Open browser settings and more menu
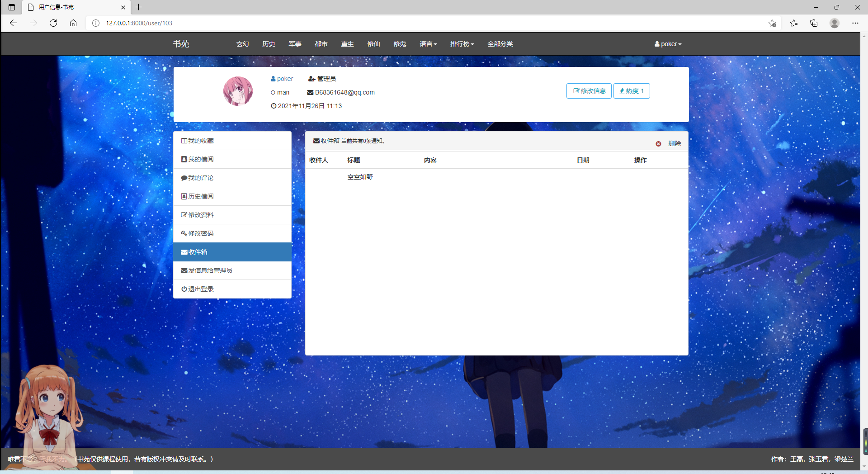The image size is (868, 474). coord(855,23)
